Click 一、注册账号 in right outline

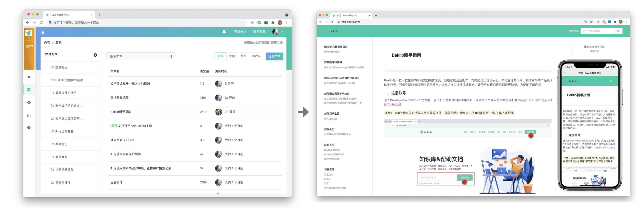click(x=592, y=51)
